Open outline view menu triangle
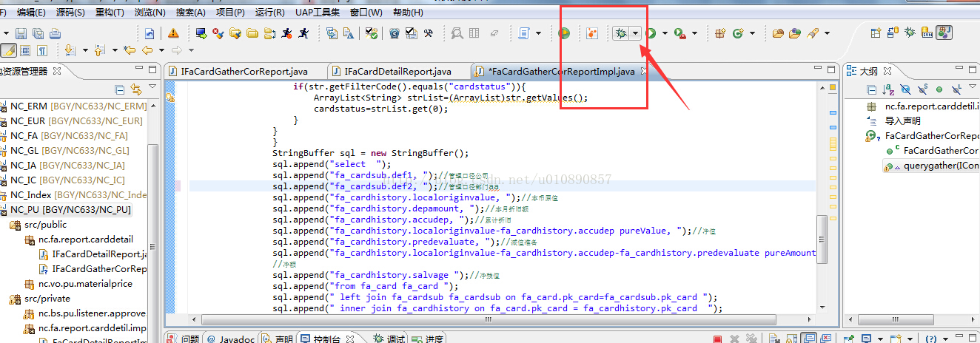The height and width of the screenshot is (343, 980). (x=973, y=86)
